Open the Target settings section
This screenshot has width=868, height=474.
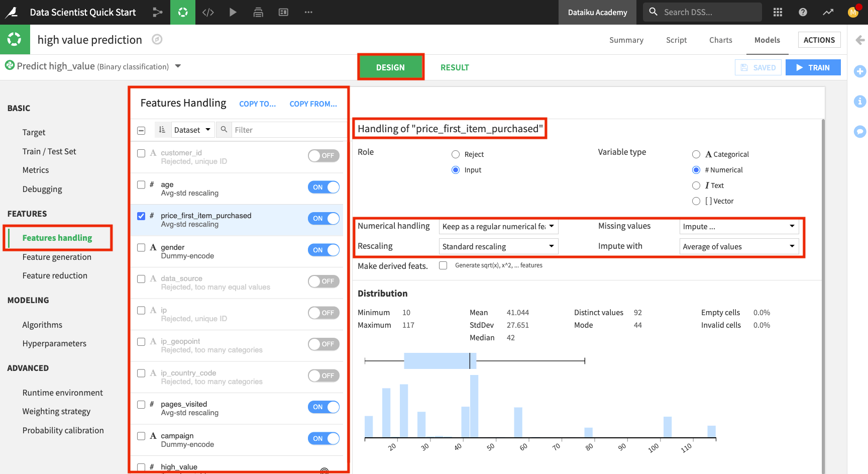34,132
